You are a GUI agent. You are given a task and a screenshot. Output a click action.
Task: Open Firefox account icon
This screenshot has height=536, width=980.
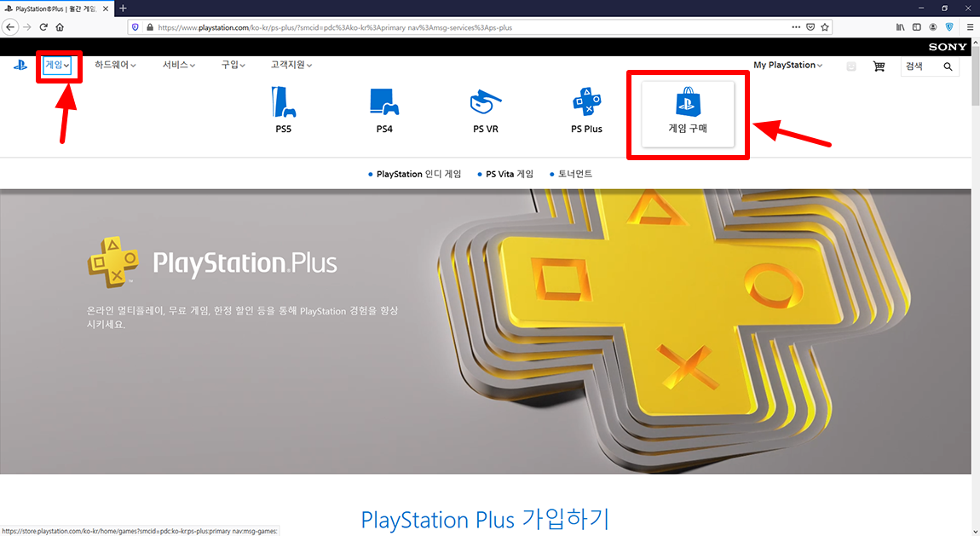click(x=932, y=27)
